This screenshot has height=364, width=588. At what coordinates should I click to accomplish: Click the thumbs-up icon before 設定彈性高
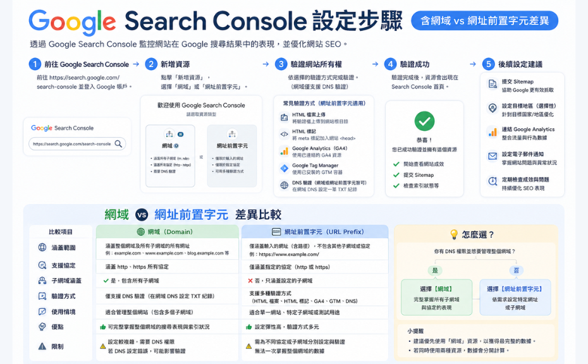coord(248,327)
